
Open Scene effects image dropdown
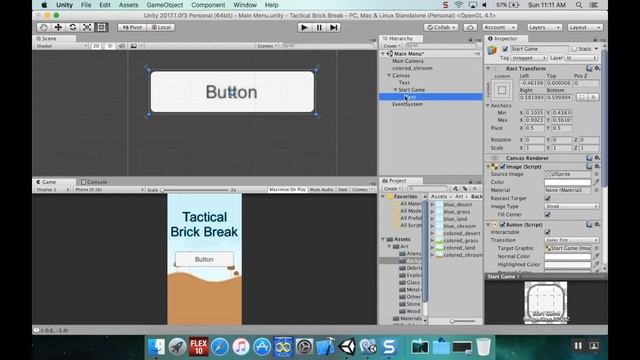(136, 46)
